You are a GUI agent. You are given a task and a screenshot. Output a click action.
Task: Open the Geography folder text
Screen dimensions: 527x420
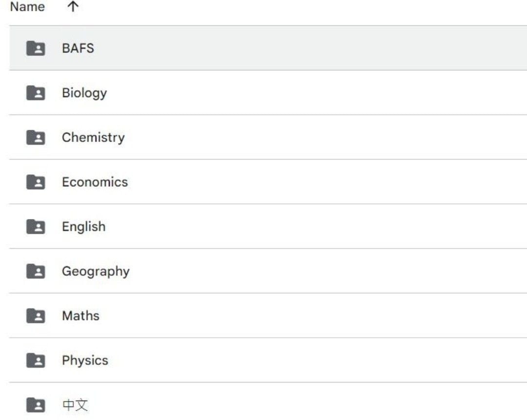96,271
